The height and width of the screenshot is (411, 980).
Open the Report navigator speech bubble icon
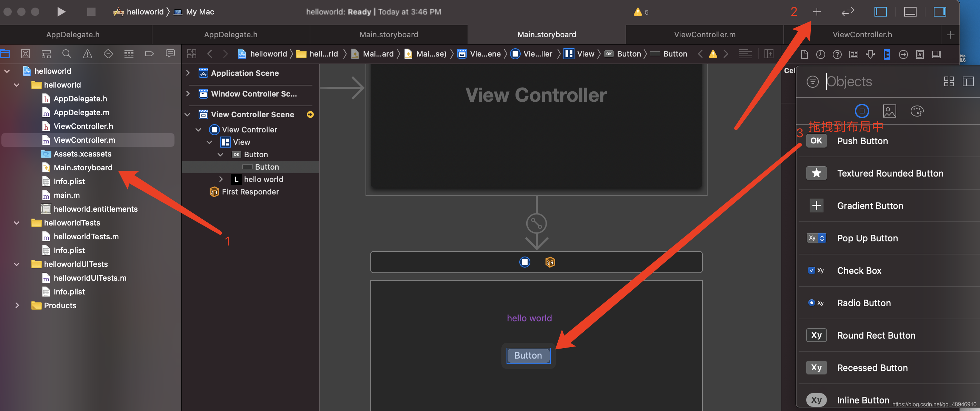170,54
